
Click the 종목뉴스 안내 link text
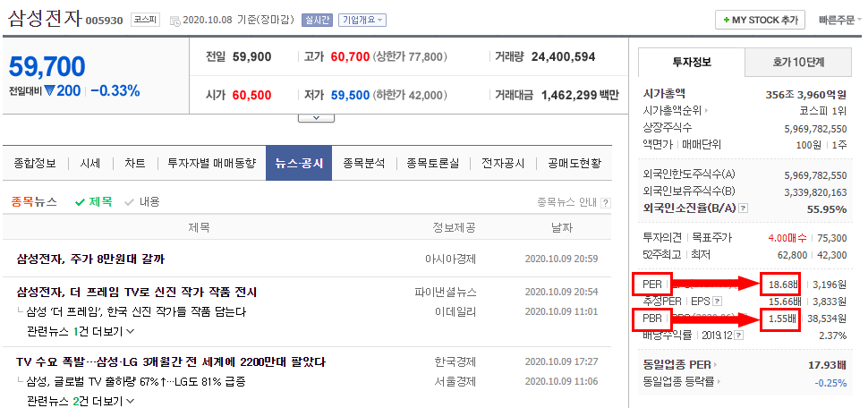point(566,202)
